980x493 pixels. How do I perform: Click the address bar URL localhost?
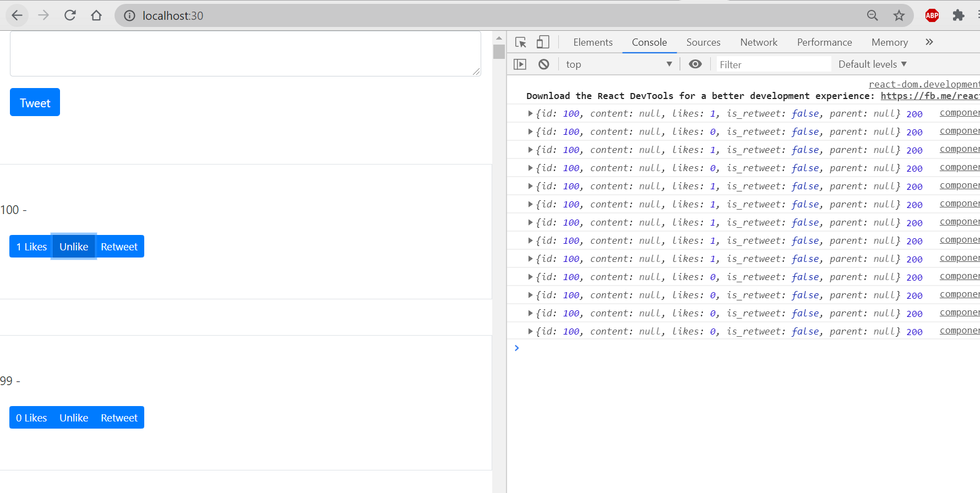click(x=173, y=15)
